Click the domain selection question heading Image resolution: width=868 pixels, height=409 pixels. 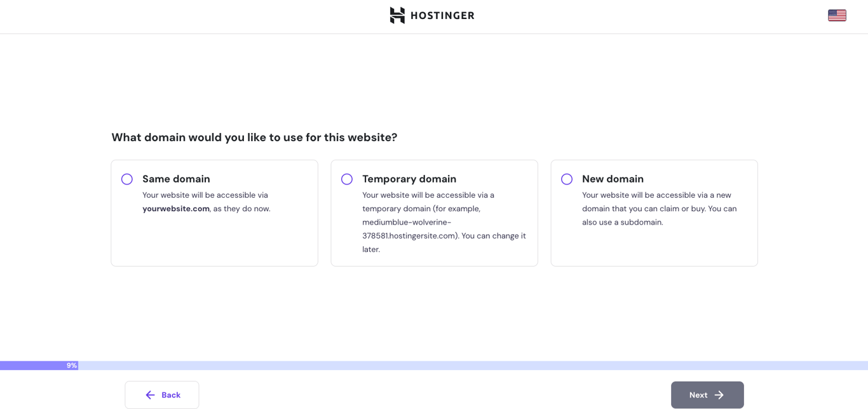pyautogui.click(x=254, y=137)
